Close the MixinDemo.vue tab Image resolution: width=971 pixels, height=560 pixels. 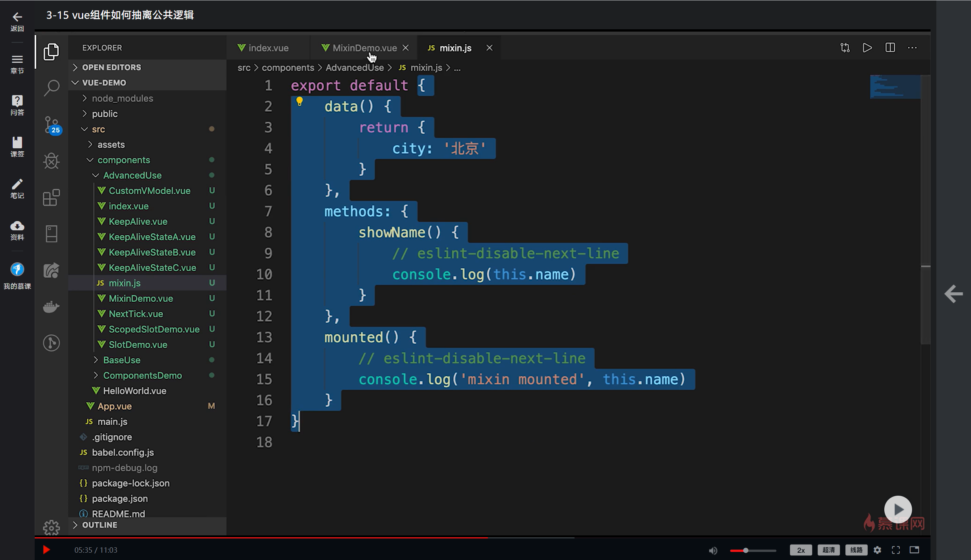coord(405,48)
